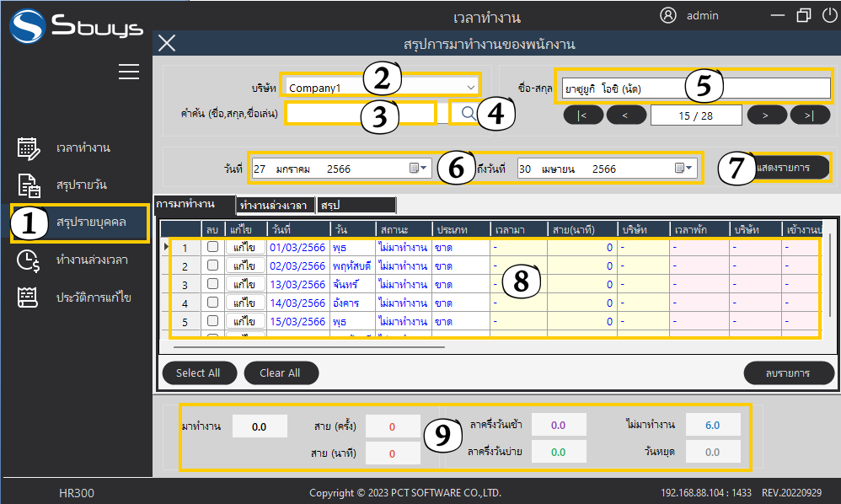Open the hamburger menu icon
The image size is (841, 504).
coord(128,72)
